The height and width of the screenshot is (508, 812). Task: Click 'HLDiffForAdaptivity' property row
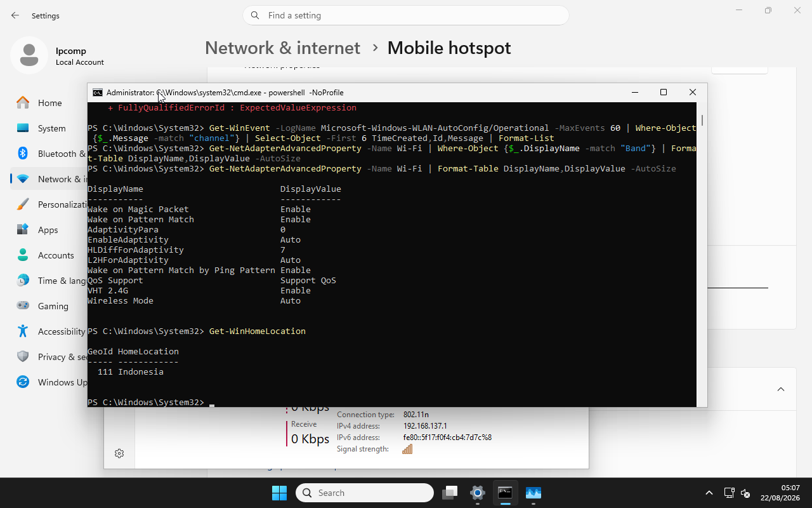tap(187, 250)
